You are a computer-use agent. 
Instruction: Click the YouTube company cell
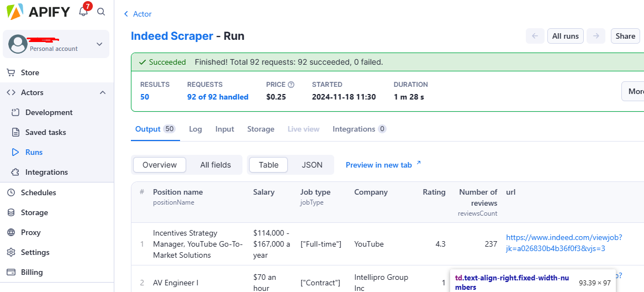(369, 244)
